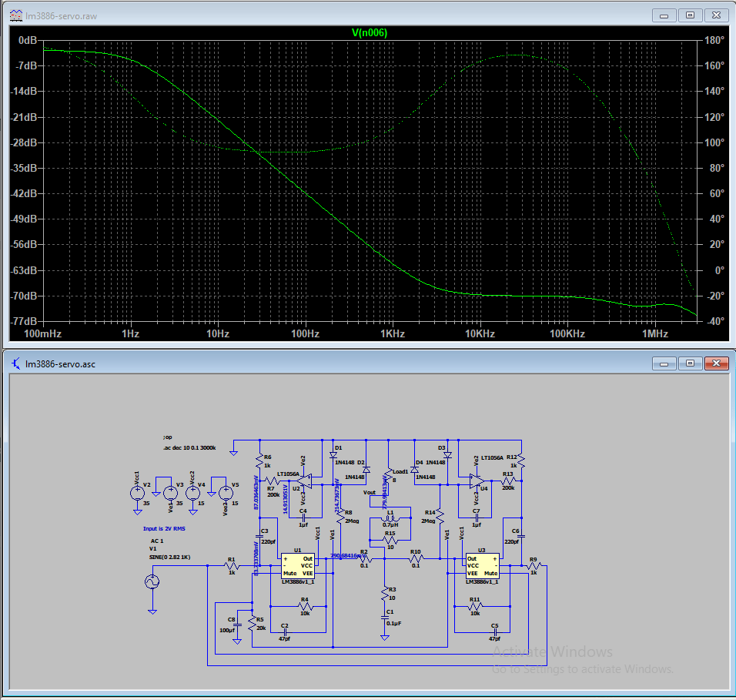Select resistor R15 10 ohm
This screenshot has height=700, width=736.
pyautogui.click(x=390, y=540)
